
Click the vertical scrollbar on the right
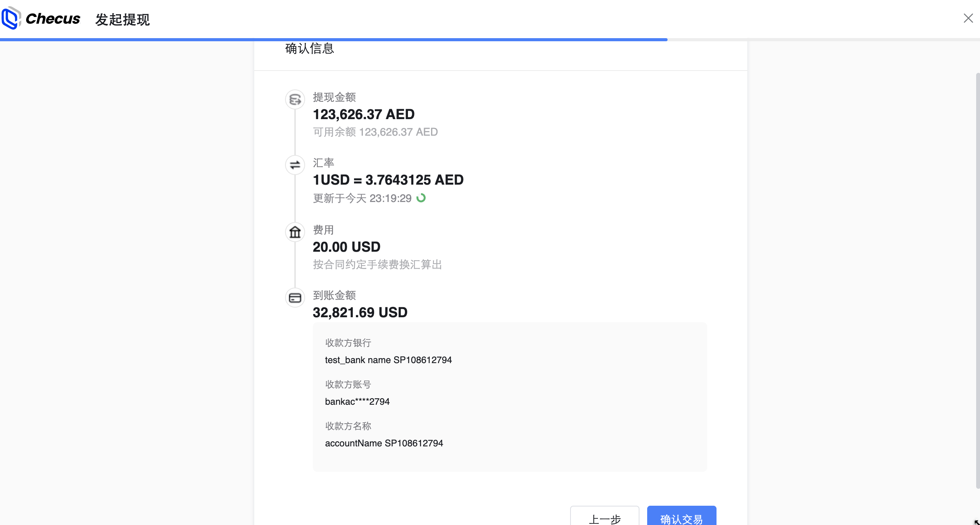[x=978, y=281]
